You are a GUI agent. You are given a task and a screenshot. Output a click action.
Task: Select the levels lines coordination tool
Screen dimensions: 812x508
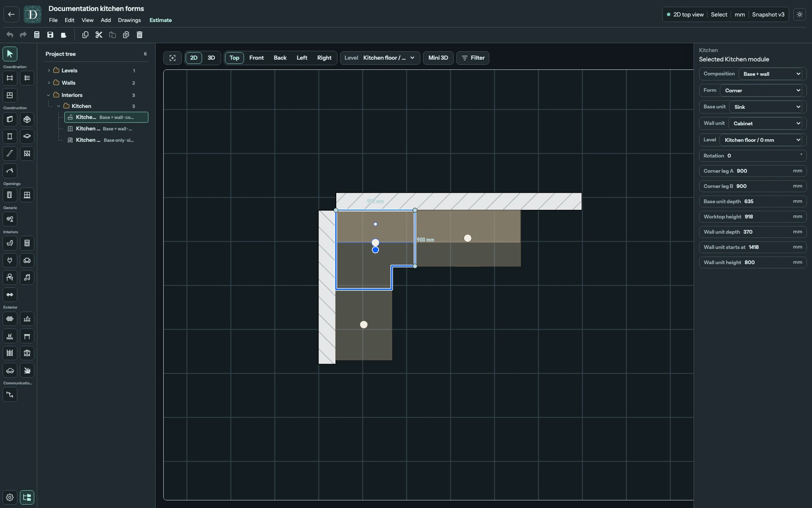click(x=27, y=78)
